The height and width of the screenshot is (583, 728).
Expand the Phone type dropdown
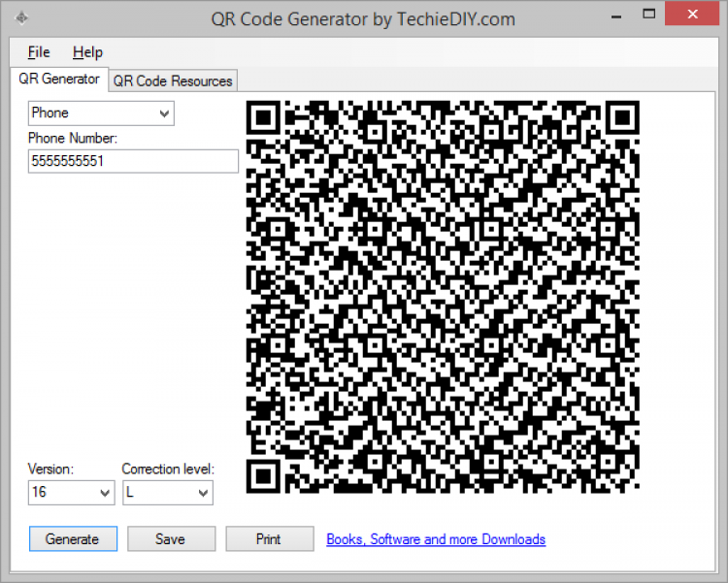[101, 113]
